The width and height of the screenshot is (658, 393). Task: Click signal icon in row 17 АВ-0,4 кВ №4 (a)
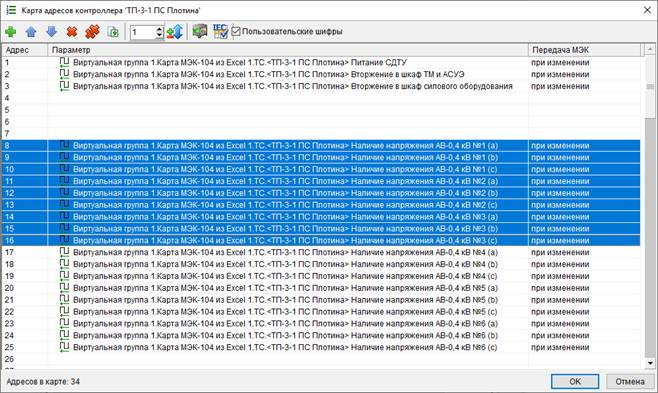(64, 252)
